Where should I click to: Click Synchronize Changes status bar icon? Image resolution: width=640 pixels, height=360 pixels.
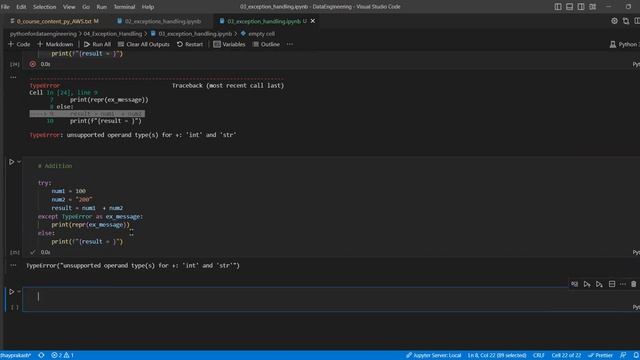pos(41,356)
